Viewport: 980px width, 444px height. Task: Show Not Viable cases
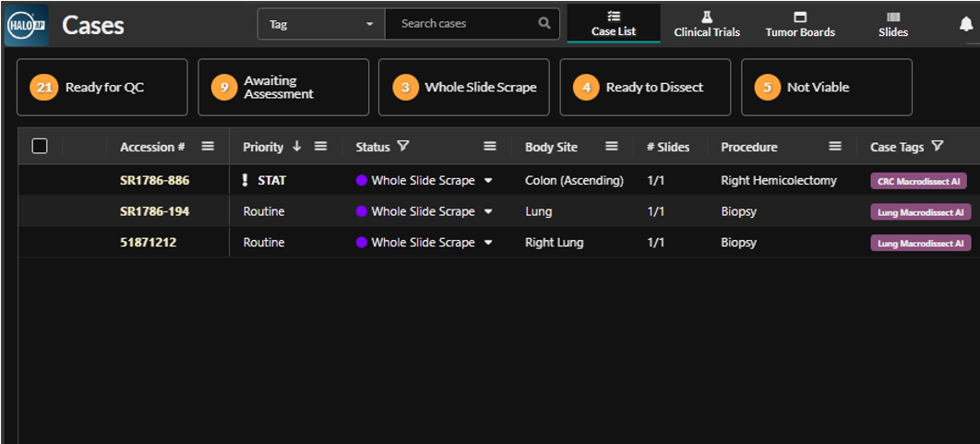(826, 88)
